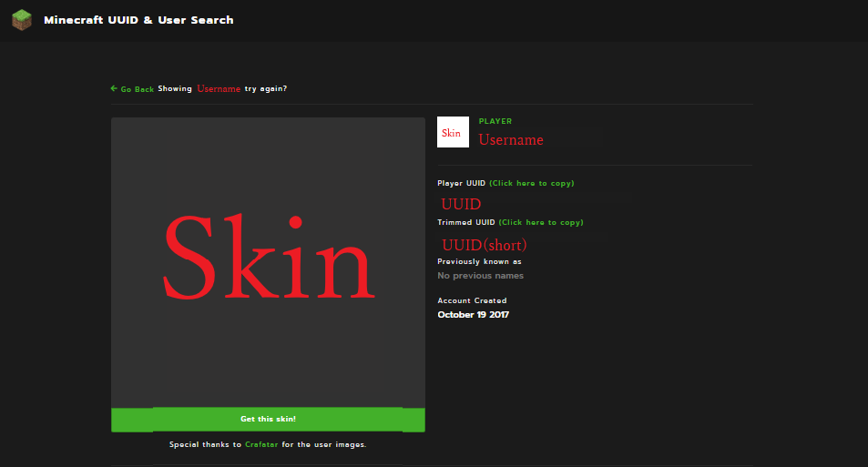This screenshot has width=868, height=467.
Task: Click the Minecraft grass block logo
Action: click(x=22, y=20)
